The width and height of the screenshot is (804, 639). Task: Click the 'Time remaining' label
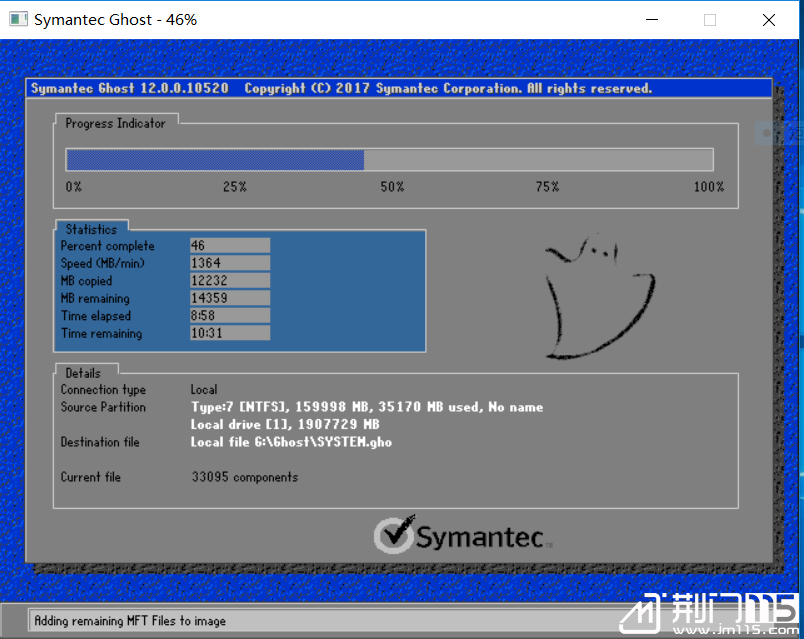point(102,333)
